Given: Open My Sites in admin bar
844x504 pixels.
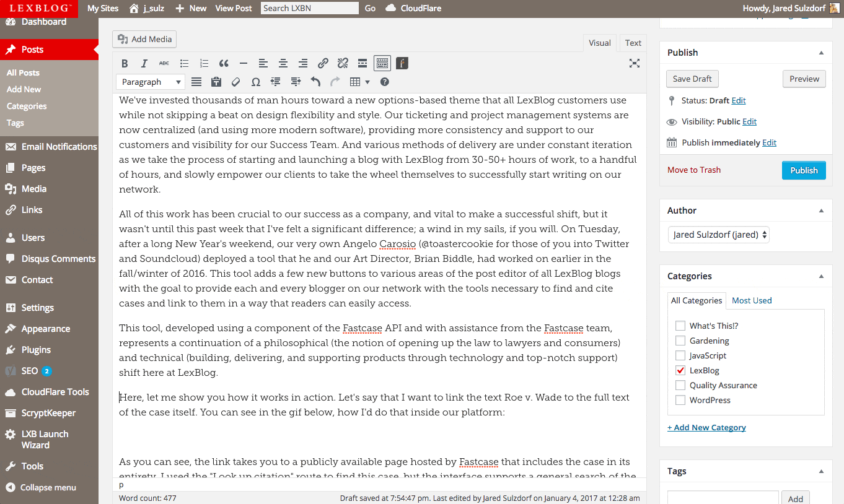Looking at the screenshot, I should (x=103, y=8).
